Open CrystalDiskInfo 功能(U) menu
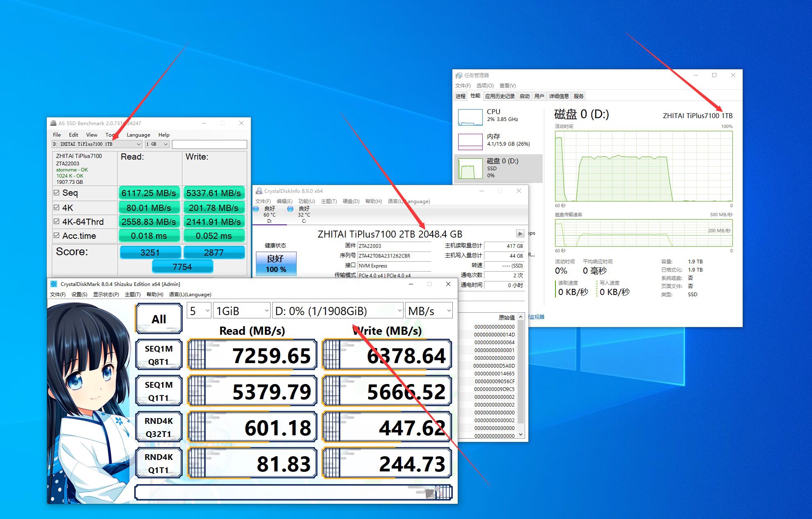 (x=307, y=201)
